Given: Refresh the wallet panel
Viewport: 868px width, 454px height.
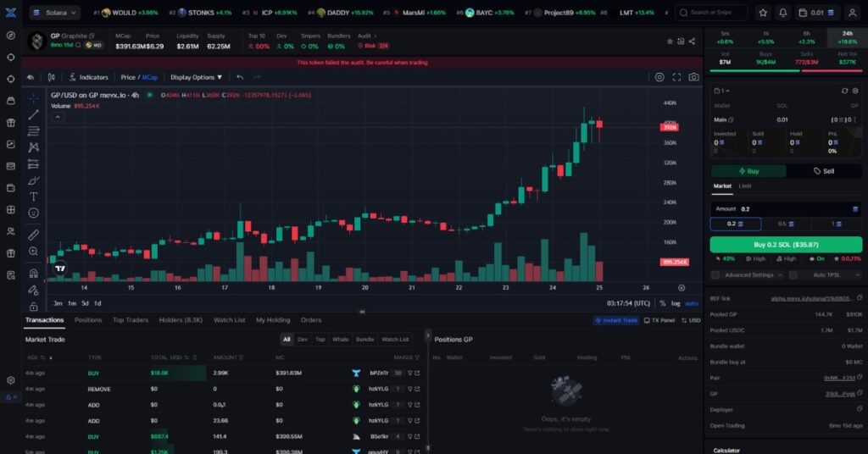Looking at the screenshot, I should pyautogui.click(x=844, y=91).
